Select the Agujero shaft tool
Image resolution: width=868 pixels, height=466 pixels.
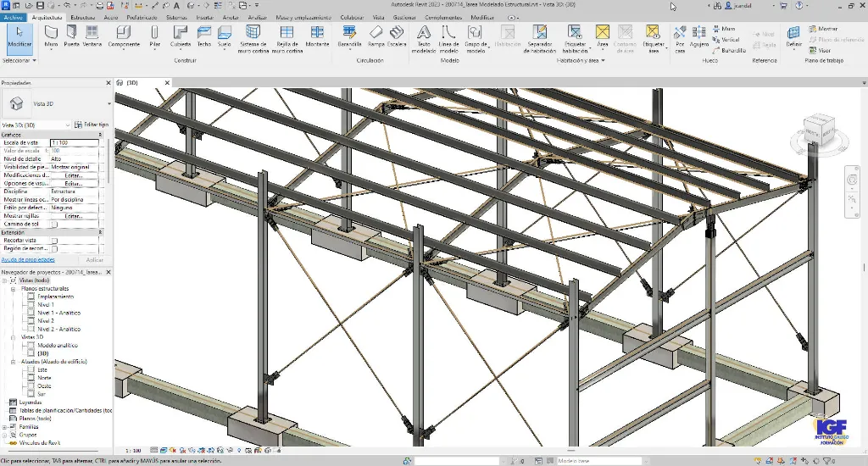[x=699, y=36]
